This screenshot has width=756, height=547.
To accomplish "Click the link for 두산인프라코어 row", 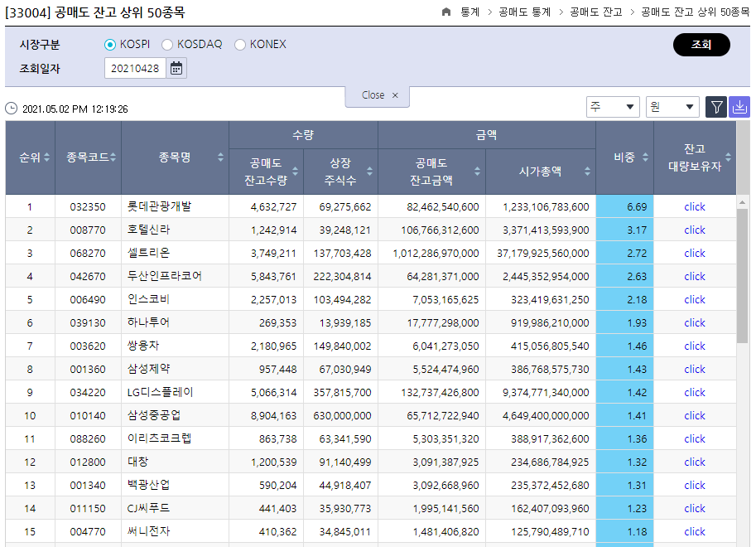I will click(694, 276).
